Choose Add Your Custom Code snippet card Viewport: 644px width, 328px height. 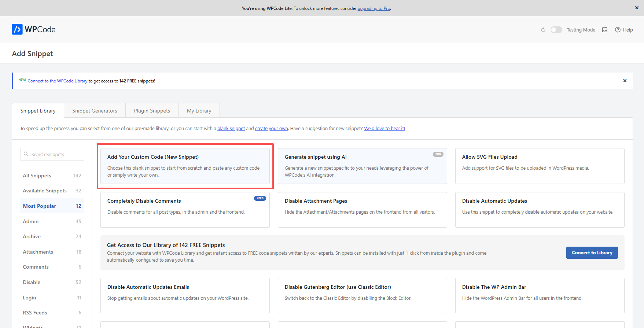[x=185, y=166]
